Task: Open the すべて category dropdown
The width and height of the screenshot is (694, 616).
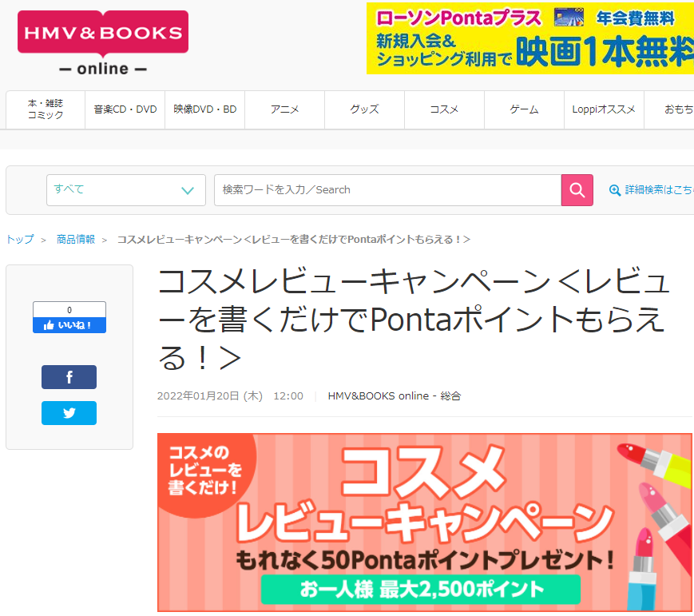Action: [125, 190]
